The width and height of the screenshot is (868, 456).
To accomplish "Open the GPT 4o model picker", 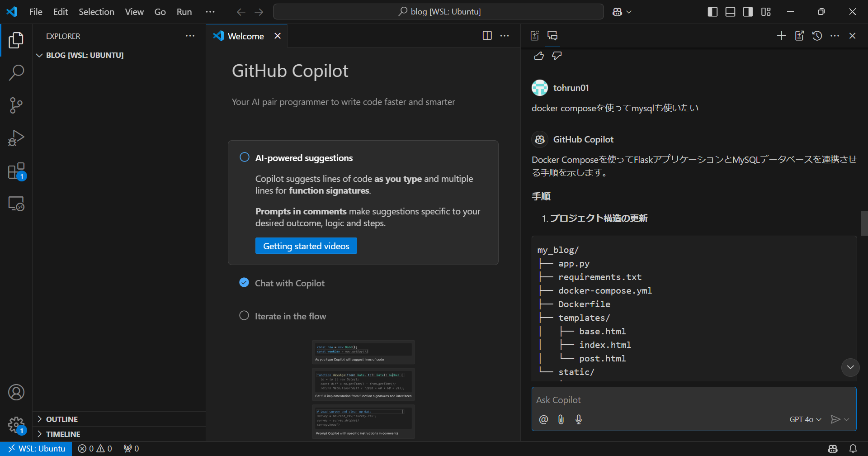I will 805,419.
